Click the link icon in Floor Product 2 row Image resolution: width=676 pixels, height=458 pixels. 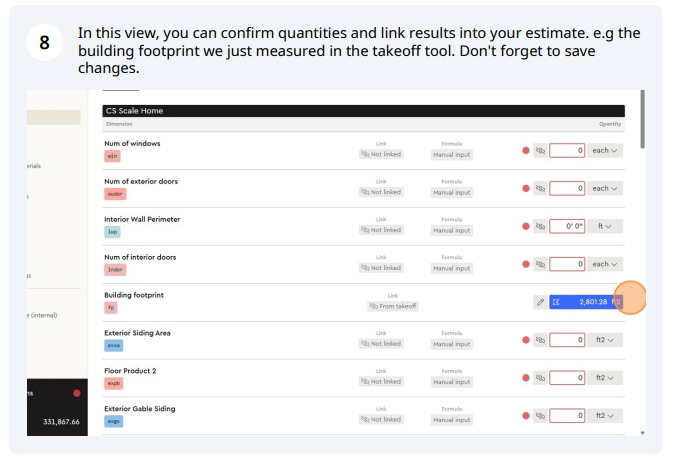pos(540,378)
